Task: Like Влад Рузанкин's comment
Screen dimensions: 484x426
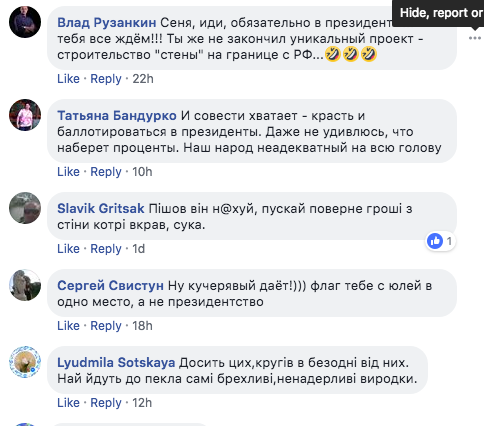Action: (68, 79)
